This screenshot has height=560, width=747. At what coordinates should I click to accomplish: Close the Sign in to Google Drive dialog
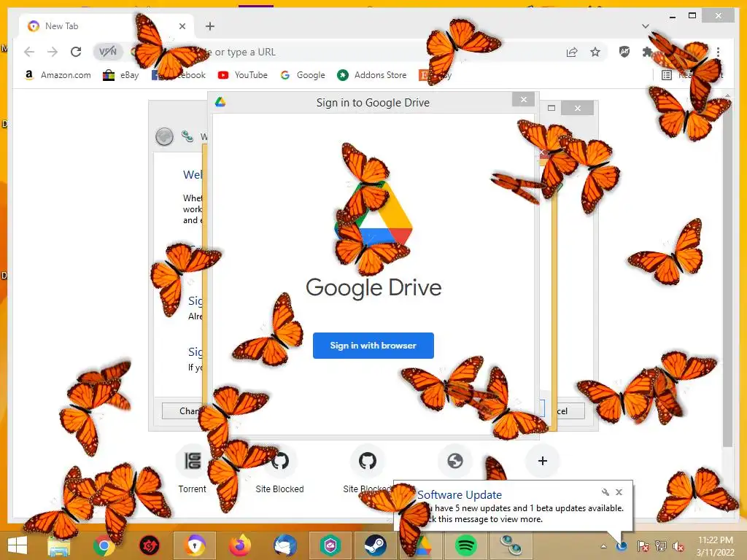[x=524, y=99]
